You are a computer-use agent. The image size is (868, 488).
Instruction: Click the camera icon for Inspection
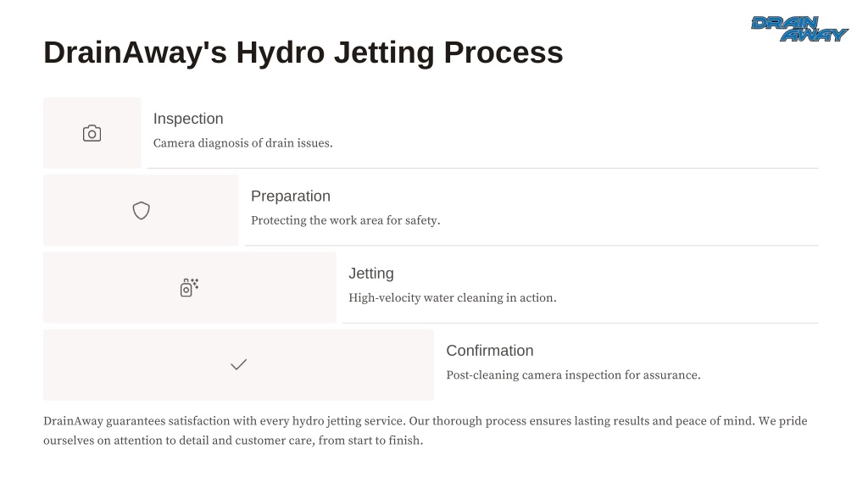click(x=92, y=133)
